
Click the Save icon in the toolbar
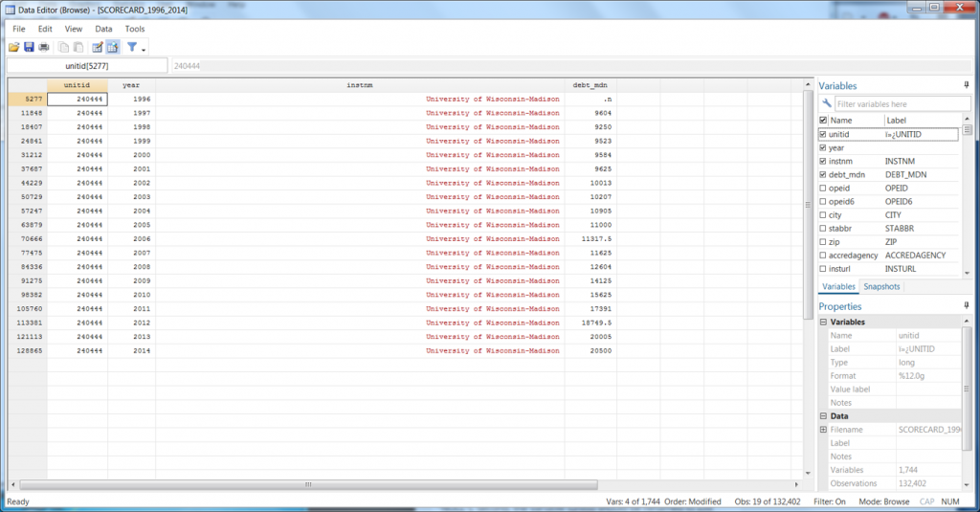point(29,47)
